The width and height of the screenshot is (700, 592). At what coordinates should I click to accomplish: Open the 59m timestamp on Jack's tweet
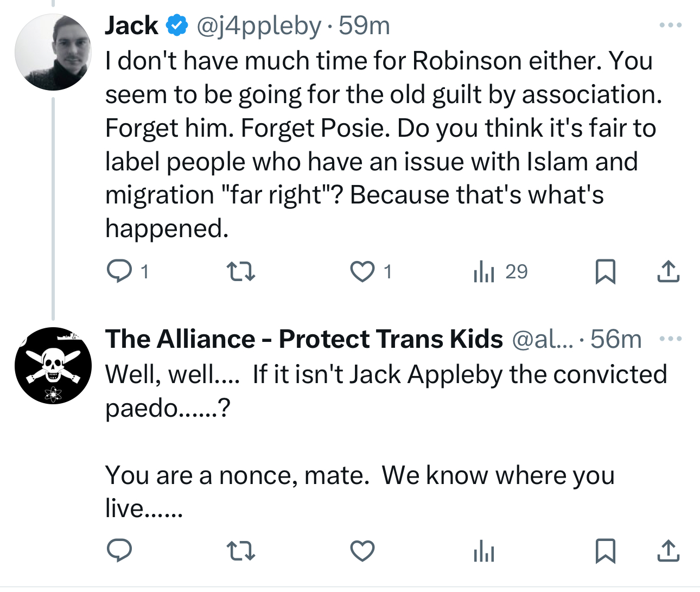pos(364,25)
